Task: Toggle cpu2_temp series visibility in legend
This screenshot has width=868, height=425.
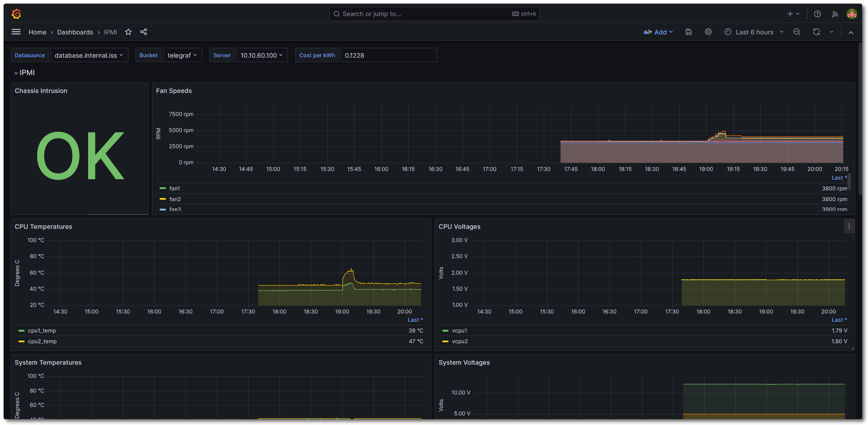Action: [x=42, y=341]
